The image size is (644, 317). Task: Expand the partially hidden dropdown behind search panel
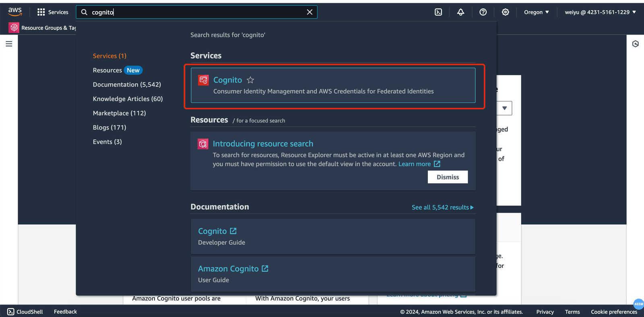coord(504,108)
